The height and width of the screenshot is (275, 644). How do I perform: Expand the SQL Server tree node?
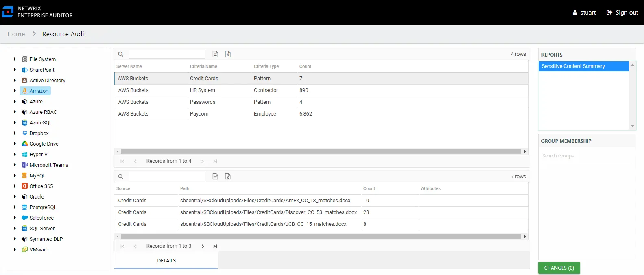tap(15, 228)
